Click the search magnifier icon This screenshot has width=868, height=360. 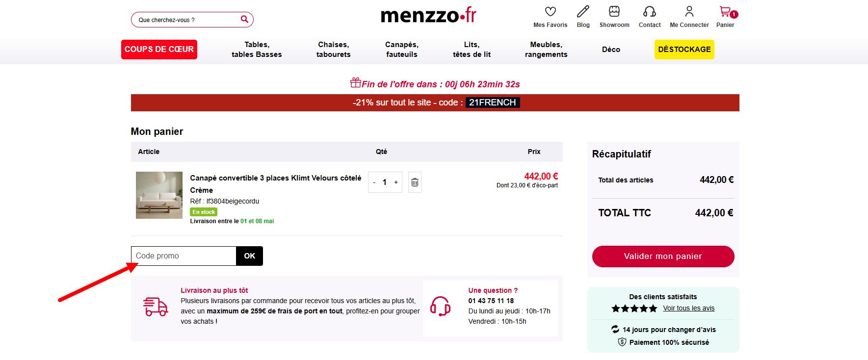click(244, 19)
